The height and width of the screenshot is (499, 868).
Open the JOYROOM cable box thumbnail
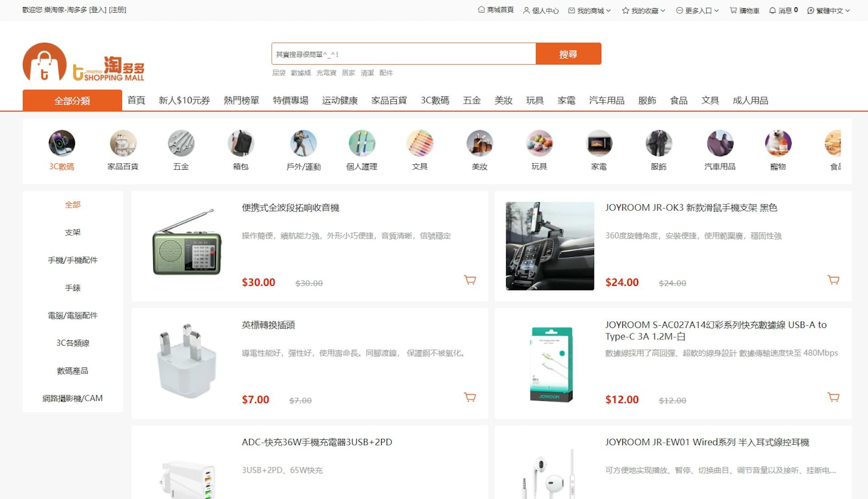click(550, 363)
